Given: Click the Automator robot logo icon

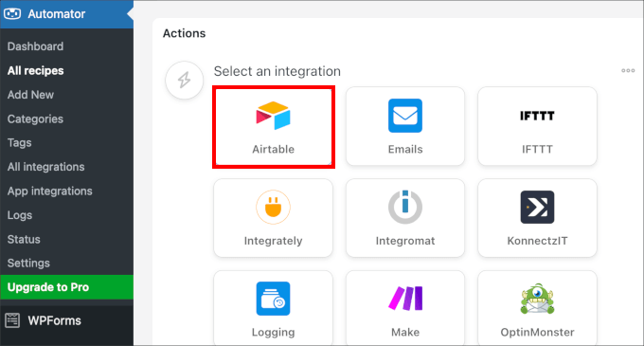Looking at the screenshot, I should tap(12, 13).
